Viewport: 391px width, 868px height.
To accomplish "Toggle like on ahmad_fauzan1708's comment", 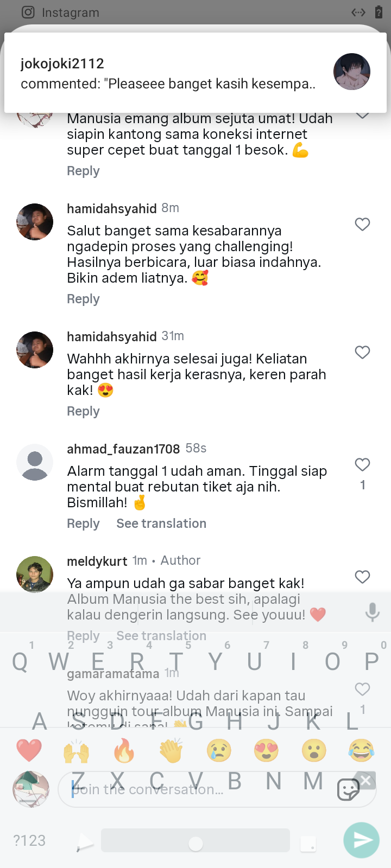I will pyautogui.click(x=362, y=464).
